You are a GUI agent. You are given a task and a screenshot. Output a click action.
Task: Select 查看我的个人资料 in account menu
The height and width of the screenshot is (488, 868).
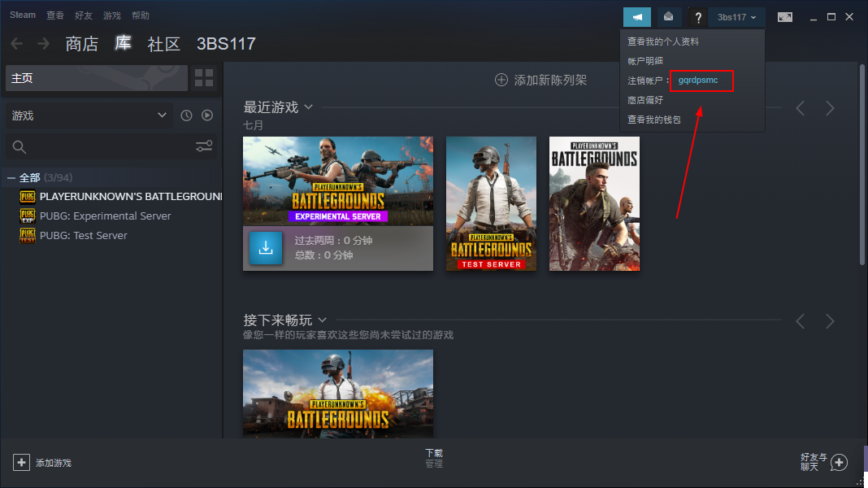[x=663, y=41]
